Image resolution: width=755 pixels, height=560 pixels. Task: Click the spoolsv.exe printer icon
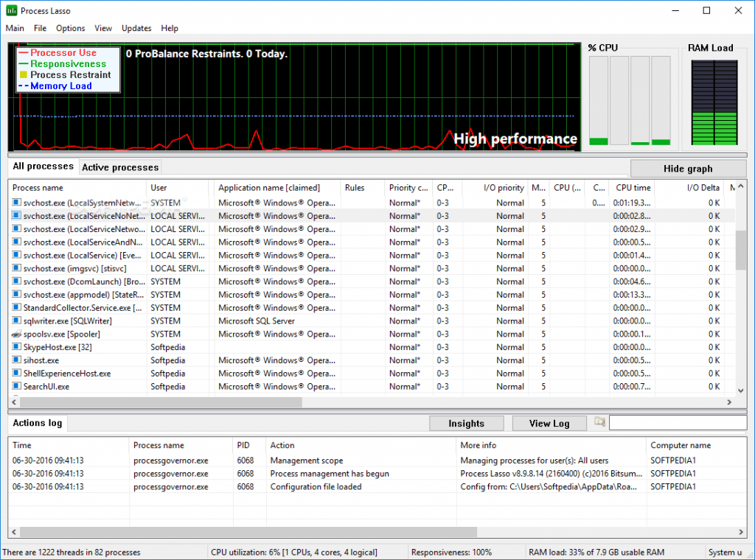[x=17, y=335]
